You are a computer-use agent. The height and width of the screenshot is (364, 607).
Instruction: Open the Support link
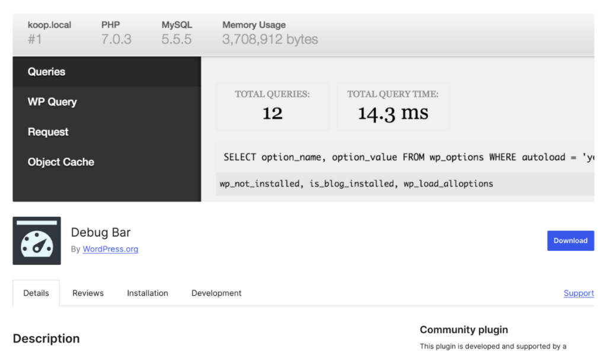[578, 293]
